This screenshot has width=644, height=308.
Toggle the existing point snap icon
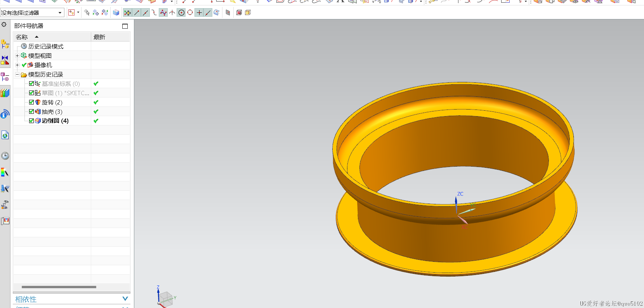coord(199,13)
